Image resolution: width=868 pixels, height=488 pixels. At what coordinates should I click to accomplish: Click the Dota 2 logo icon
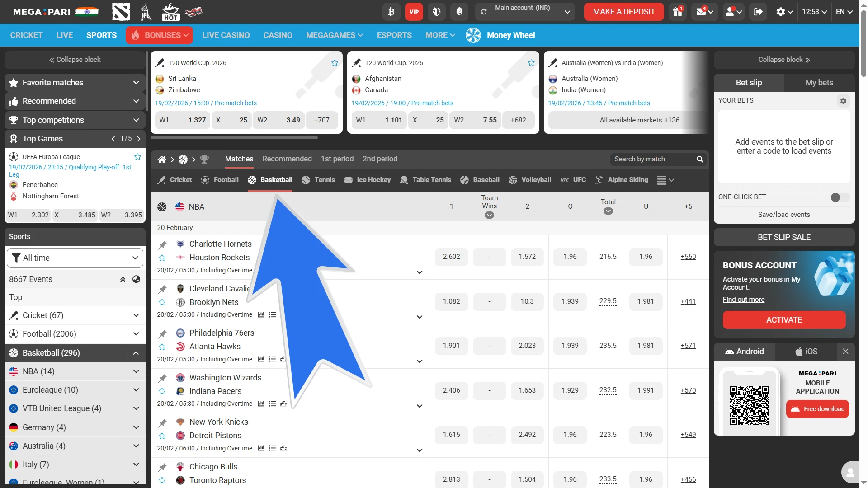[x=121, y=12]
